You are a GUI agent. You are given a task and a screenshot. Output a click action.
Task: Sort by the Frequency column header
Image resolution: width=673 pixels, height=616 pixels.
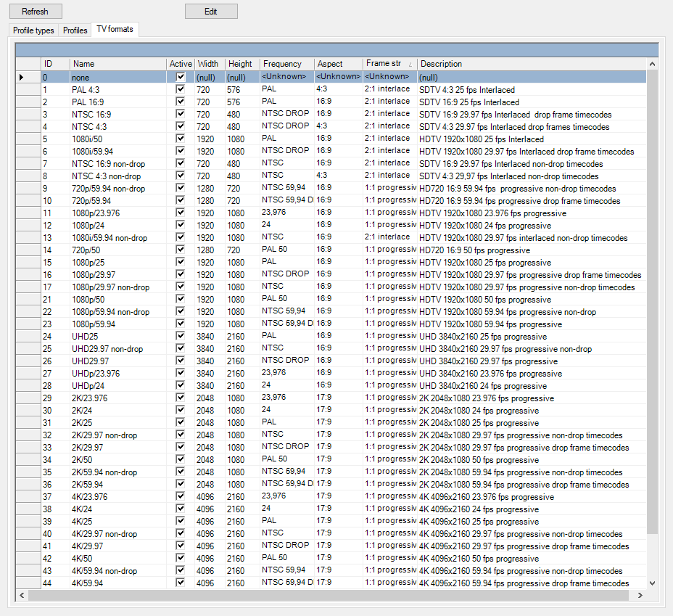[x=287, y=64]
